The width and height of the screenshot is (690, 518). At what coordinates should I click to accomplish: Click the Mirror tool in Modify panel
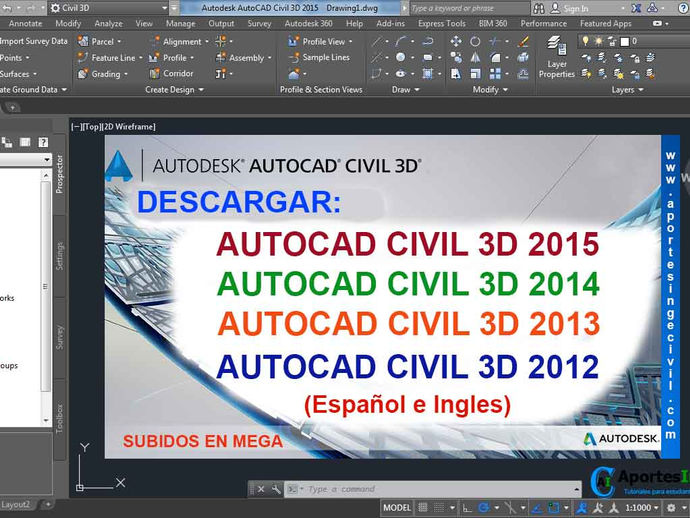pos(475,57)
